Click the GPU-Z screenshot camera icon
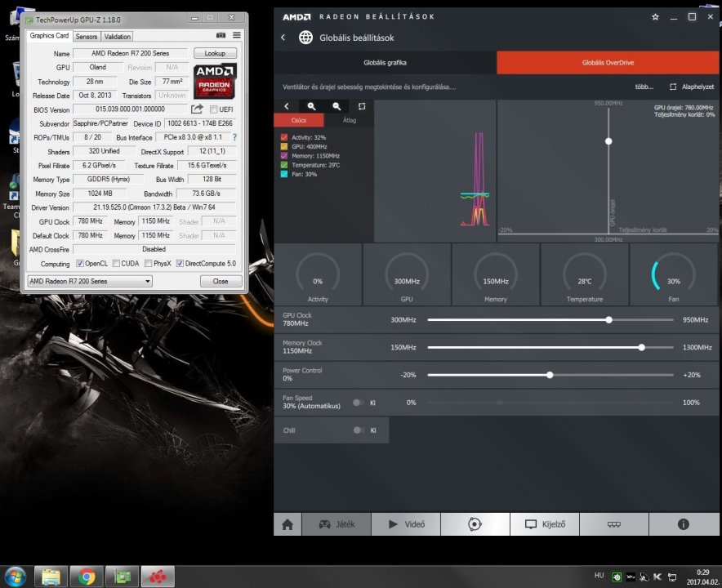 pos(221,36)
